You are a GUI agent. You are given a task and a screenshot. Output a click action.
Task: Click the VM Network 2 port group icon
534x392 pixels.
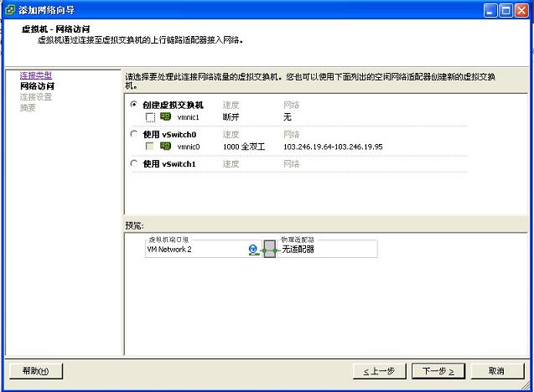pyautogui.click(x=253, y=250)
